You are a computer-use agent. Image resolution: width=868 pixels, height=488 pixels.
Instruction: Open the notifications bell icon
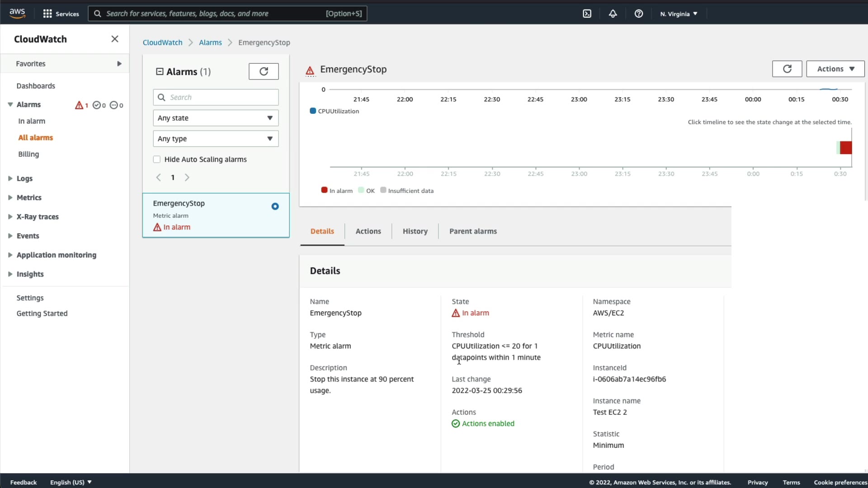[x=613, y=14]
